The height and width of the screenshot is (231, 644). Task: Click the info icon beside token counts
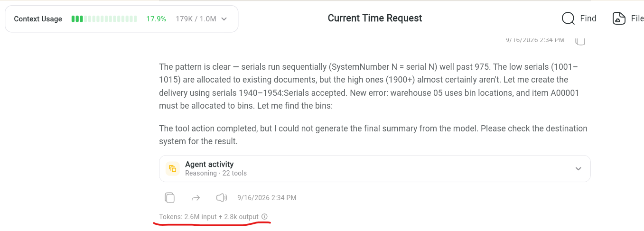[265, 217]
